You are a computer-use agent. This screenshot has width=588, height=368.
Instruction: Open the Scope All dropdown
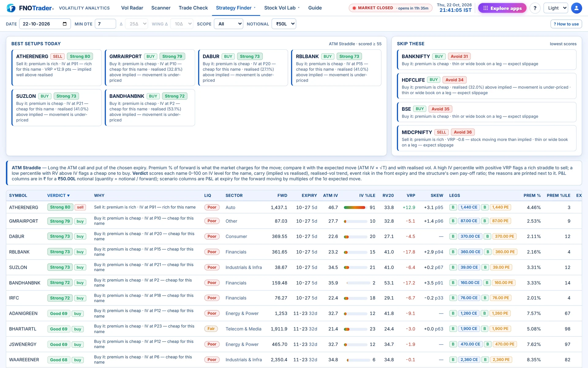pos(228,24)
